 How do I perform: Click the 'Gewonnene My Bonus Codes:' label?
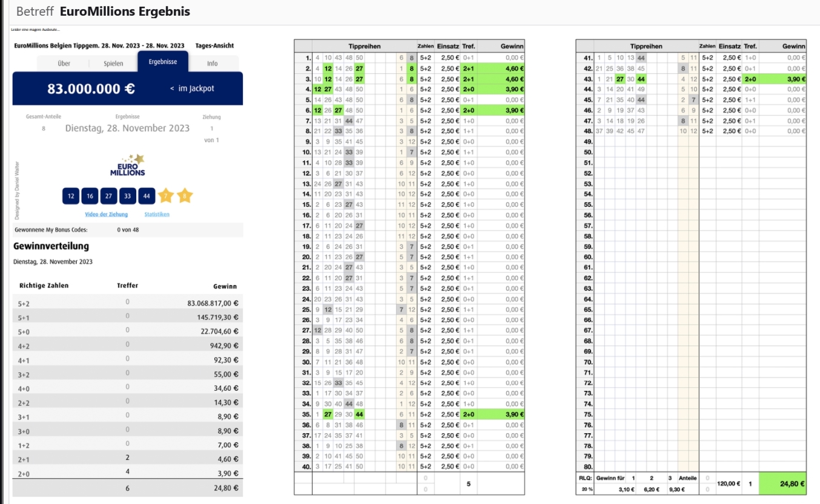click(51, 230)
